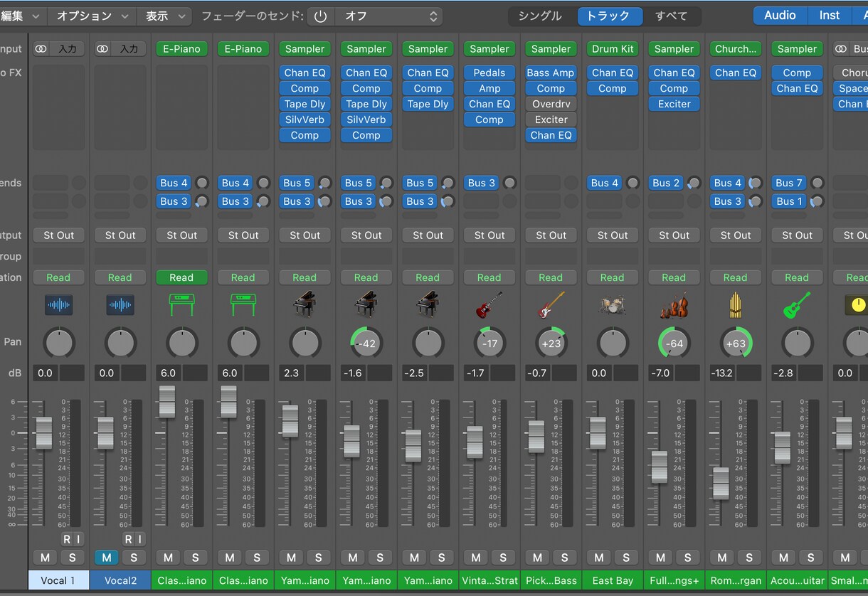The width and height of the screenshot is (868, 596).
Task: Mute the organ channel
Action: pos(722,558)
